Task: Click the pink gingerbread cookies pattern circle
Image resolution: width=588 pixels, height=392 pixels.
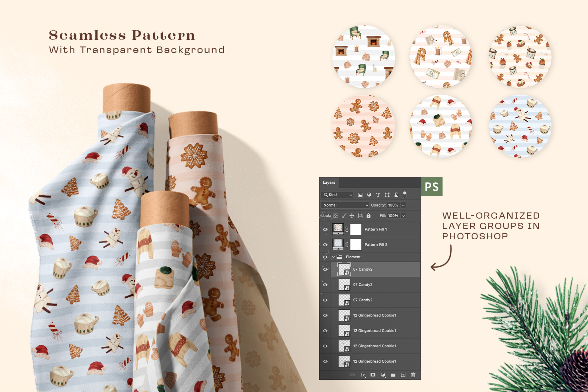Action: pos(364,126)
